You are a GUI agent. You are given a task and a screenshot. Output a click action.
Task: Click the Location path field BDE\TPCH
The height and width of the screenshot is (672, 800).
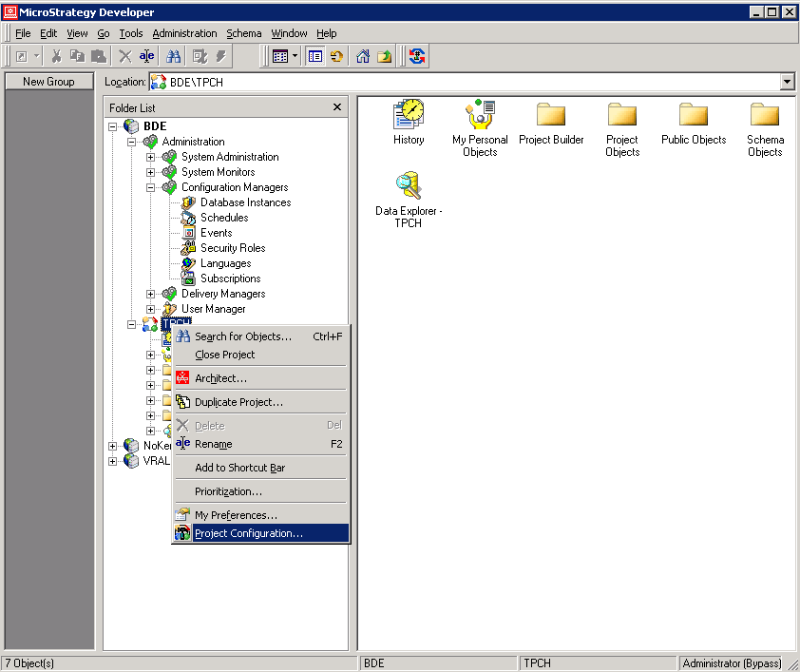click(x=465, y=82)
